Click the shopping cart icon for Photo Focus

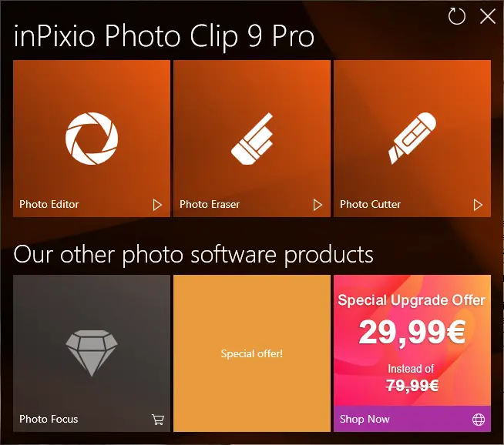coord(158,420)
